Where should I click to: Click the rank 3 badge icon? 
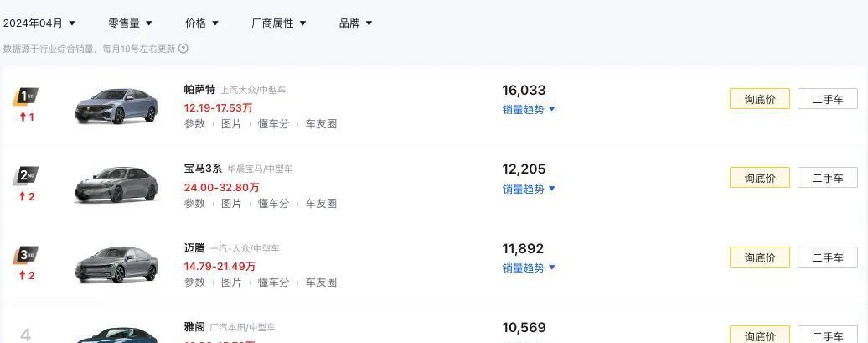pyautogui.click(x=26, y=254)
